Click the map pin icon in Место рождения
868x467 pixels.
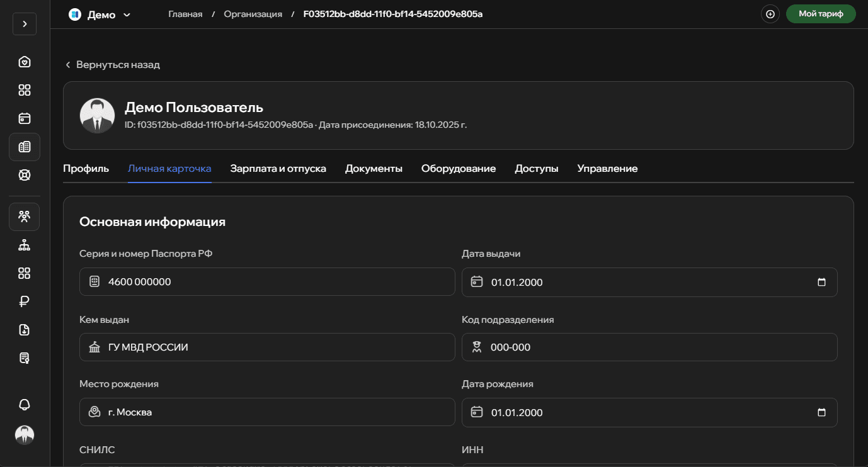pos(94,412)
